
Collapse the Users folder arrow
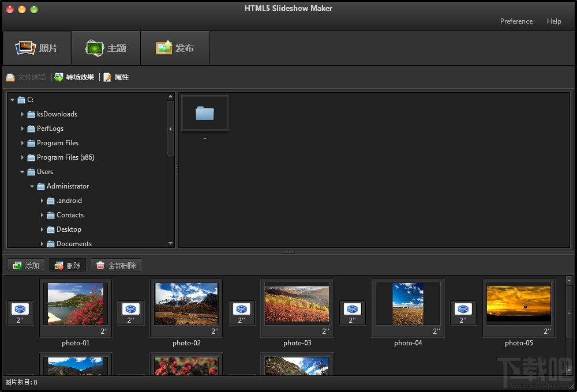click(22, 172)
